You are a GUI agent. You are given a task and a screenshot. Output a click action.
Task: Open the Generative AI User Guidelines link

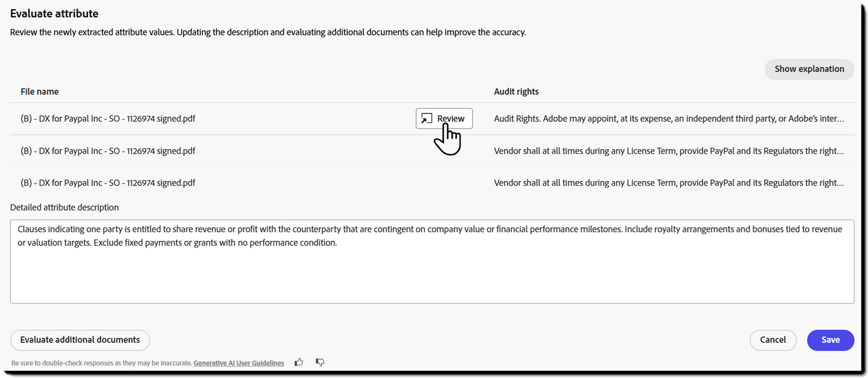click(239, 363)
